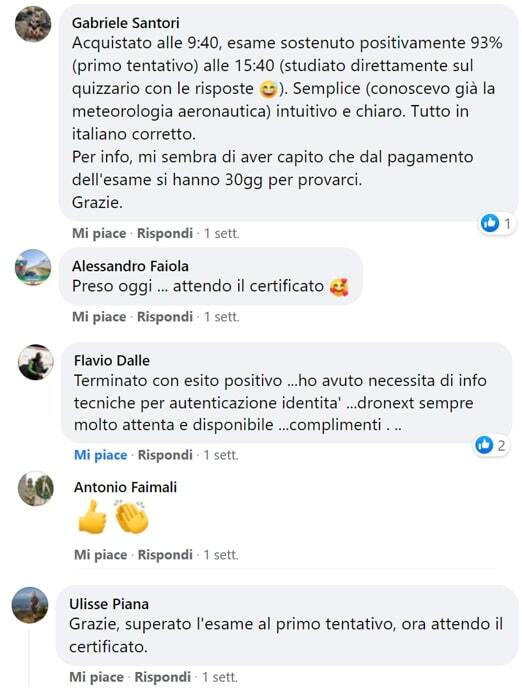Click Antonio Faimali's name link

[x=126, y=487]
